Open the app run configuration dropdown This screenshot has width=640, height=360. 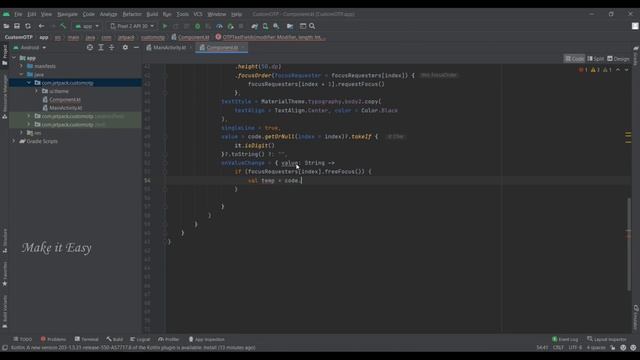click(x=87, y=26)
